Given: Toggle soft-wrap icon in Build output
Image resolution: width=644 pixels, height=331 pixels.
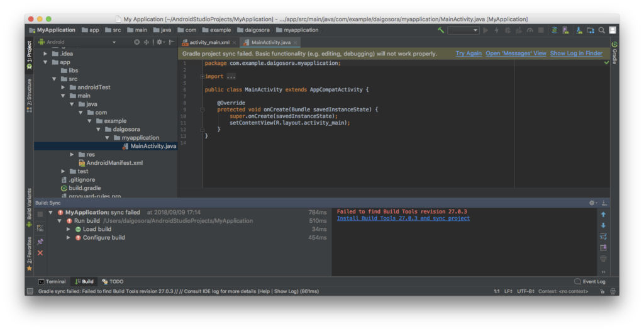Looking at the screenshot, I should click(x=603, y=237).
